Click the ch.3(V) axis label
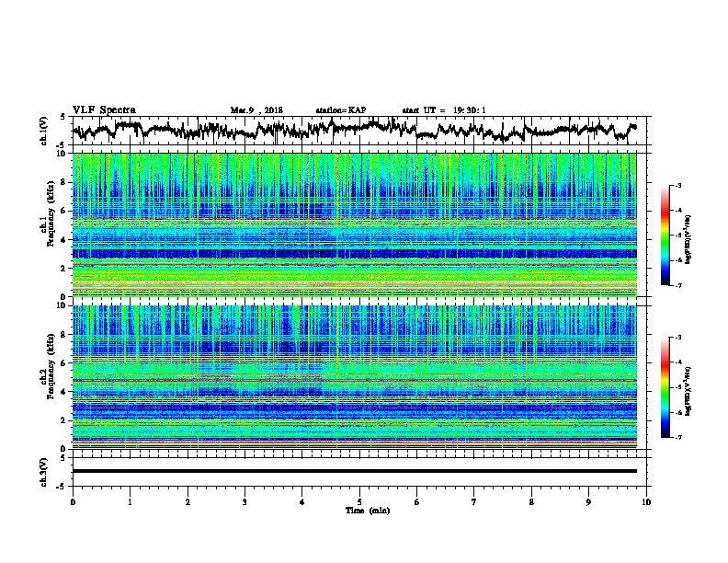Screen dimensions: 728x563 44,472
